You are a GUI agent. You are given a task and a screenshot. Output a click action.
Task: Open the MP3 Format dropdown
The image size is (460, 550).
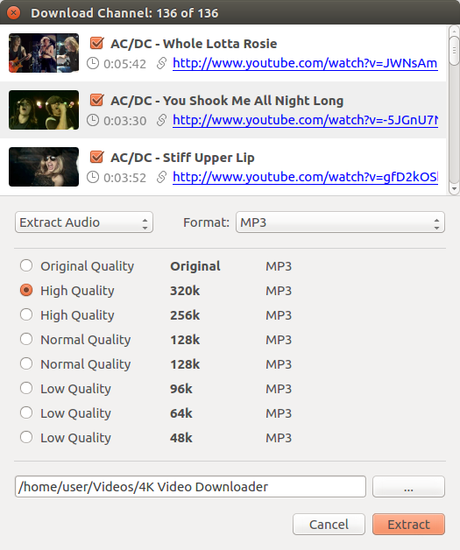340,222
